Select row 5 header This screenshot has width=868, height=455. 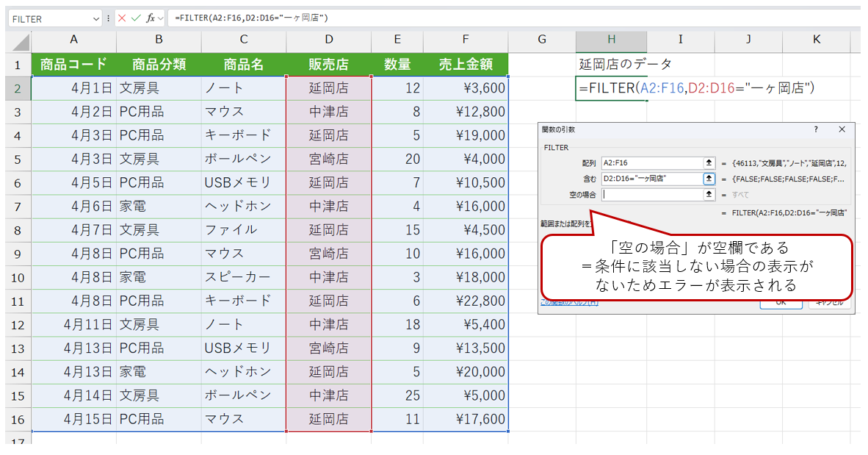pos(18,159)
